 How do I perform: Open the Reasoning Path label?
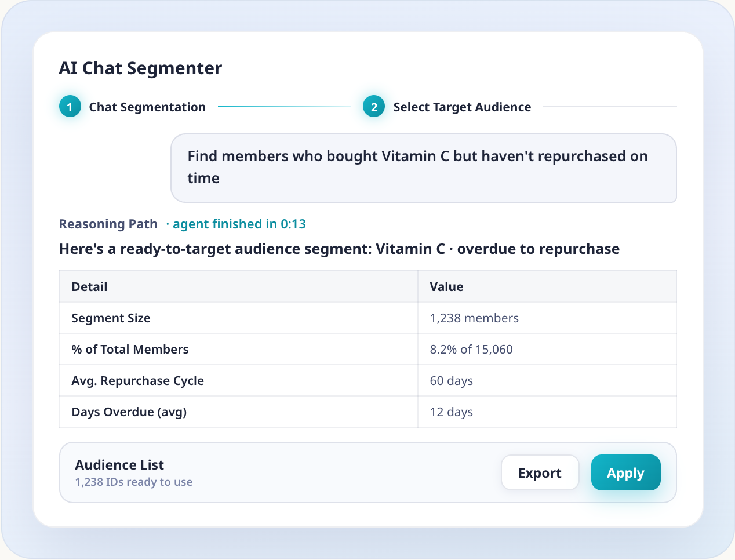[108, 224]
